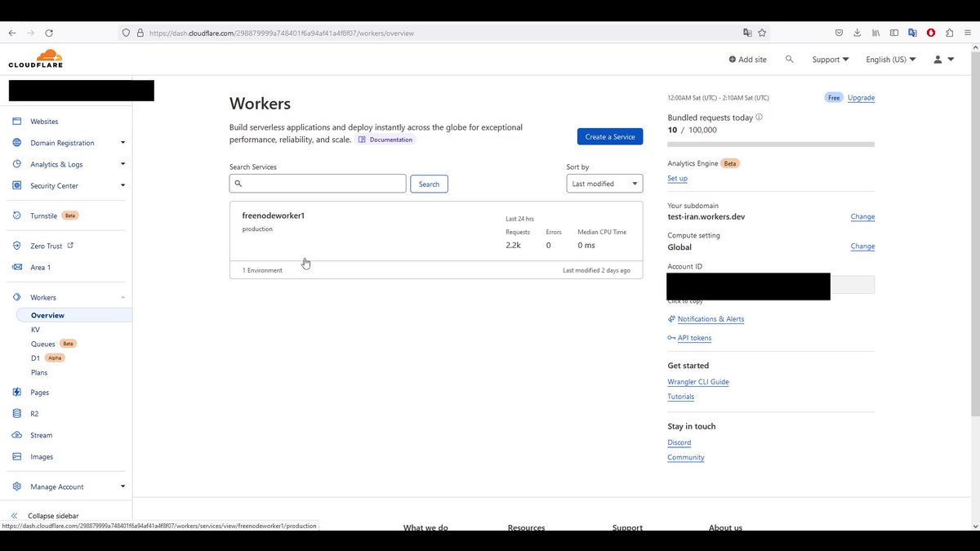Click the Domain Registration globe icon
The height and width of the screenshot is (551, 980).
pyautogui.click(x=16, y=143)
